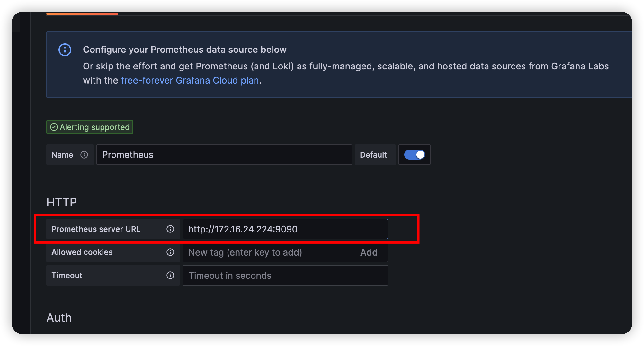Click the Allowed cookies info icon

(170, 252)
